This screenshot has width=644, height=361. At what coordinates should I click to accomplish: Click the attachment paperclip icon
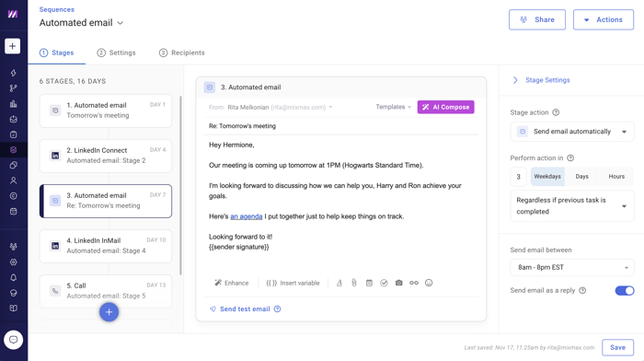click(x=354, y=283)
